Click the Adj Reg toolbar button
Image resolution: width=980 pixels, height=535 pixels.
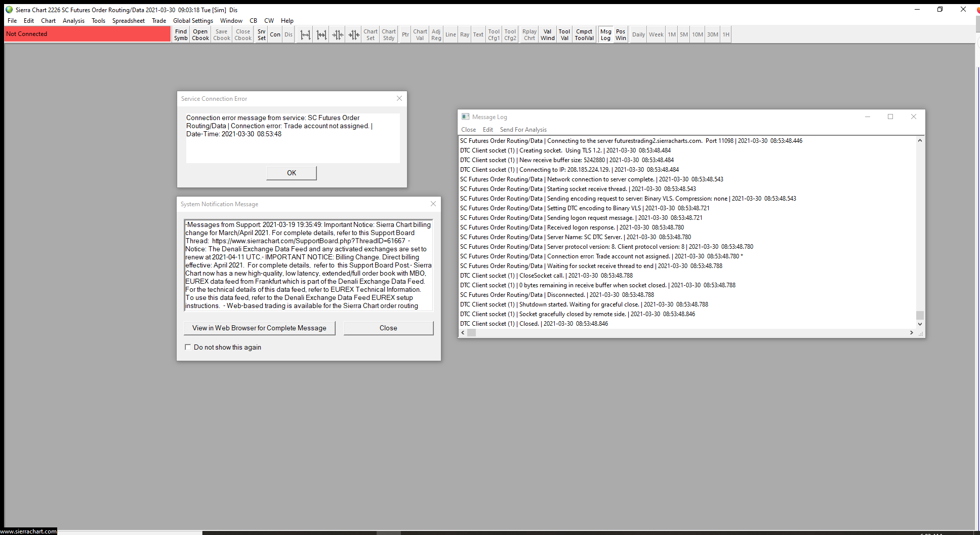(436, 34)
